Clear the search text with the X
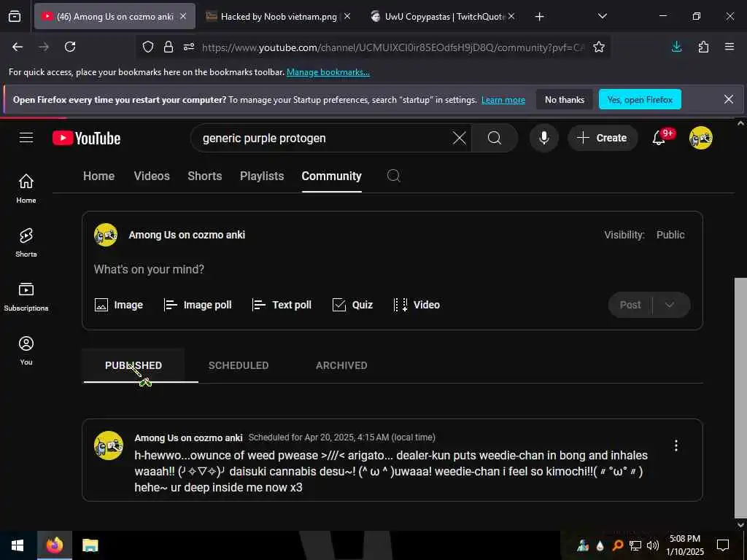 (460, 138)
